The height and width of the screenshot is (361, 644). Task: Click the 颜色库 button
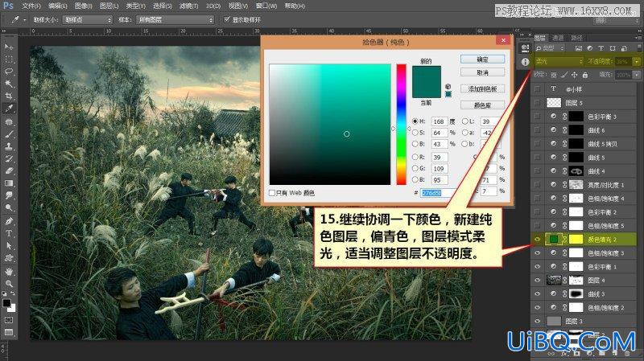click(482, 105)
